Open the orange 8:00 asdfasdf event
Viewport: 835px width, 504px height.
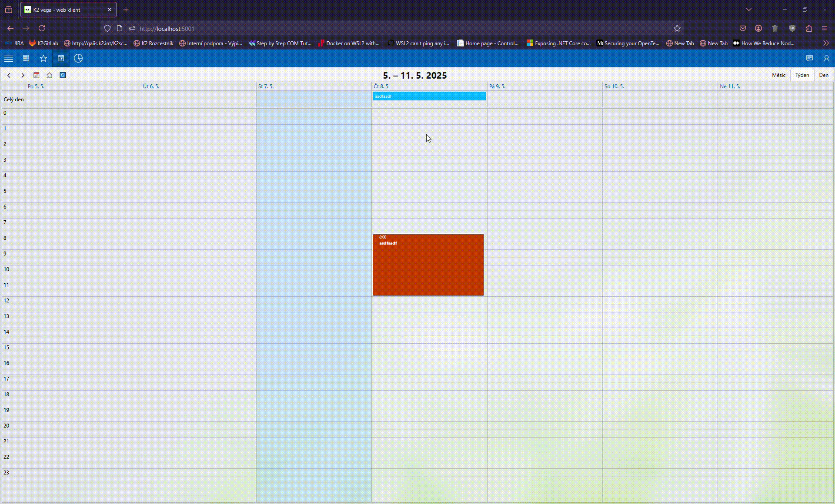pyautogui.click(x=428, y=265)
